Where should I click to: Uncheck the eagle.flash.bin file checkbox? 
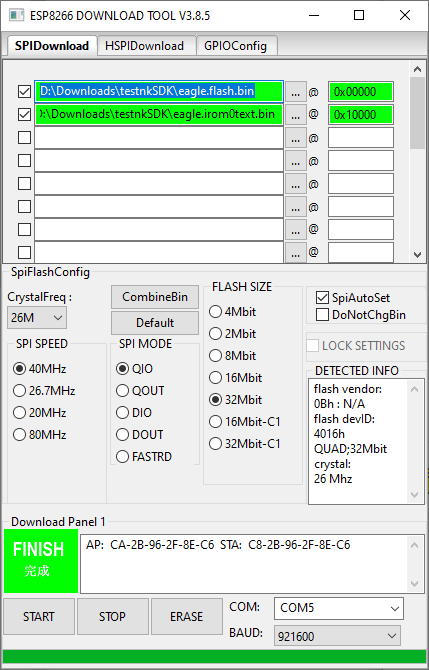click(x=24, y=91)
